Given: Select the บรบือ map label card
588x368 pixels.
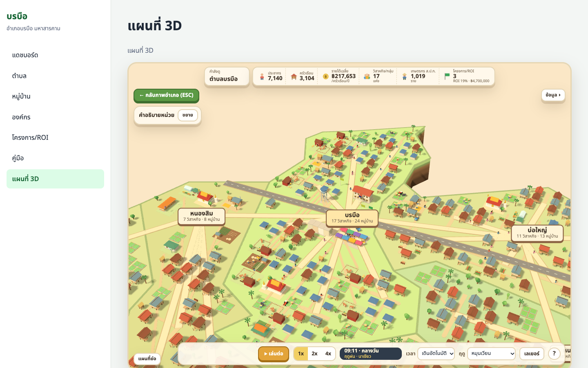Looking at the screenshot, I should click(352, 218).
